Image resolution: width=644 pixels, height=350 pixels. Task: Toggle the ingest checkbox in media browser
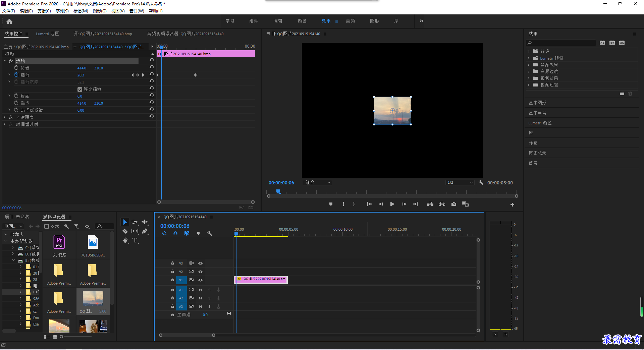[x=47, y=226]
